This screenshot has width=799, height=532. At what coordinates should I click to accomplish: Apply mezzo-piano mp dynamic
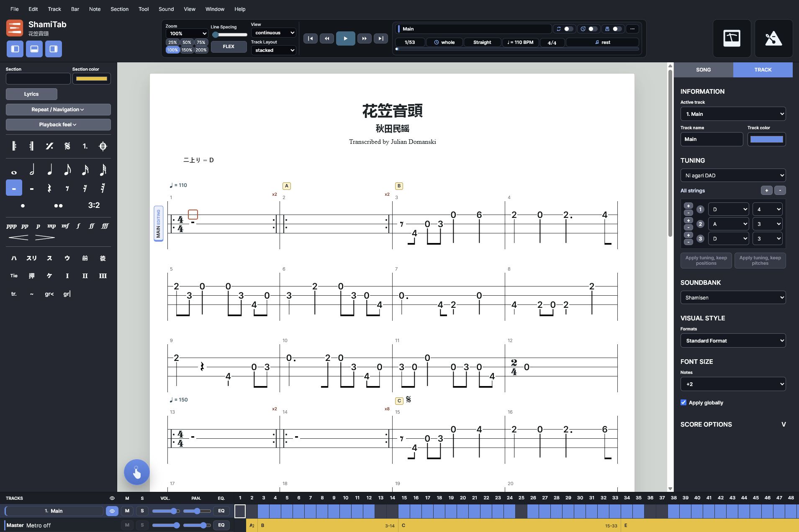pos(51,226)
